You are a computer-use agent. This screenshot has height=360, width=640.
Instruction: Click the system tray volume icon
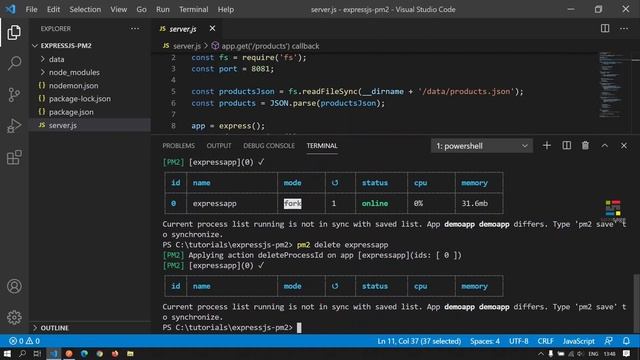pos(580,354)
